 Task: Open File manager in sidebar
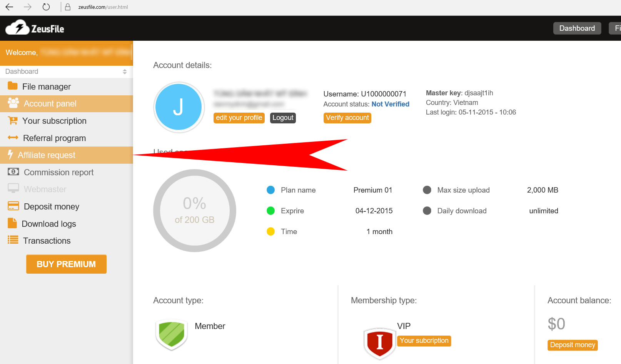(66, 86)
